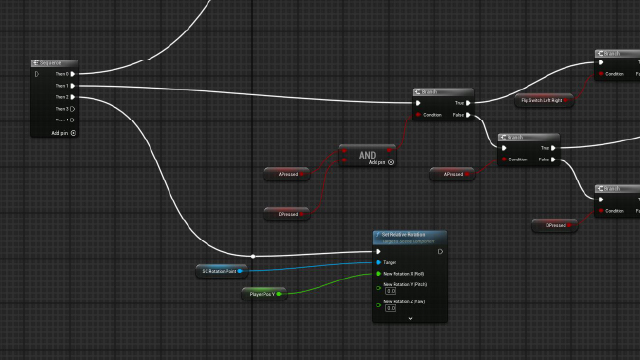Select the DPressed variable node below APressed
Viewport: 640px width, 360px height.
287,214
